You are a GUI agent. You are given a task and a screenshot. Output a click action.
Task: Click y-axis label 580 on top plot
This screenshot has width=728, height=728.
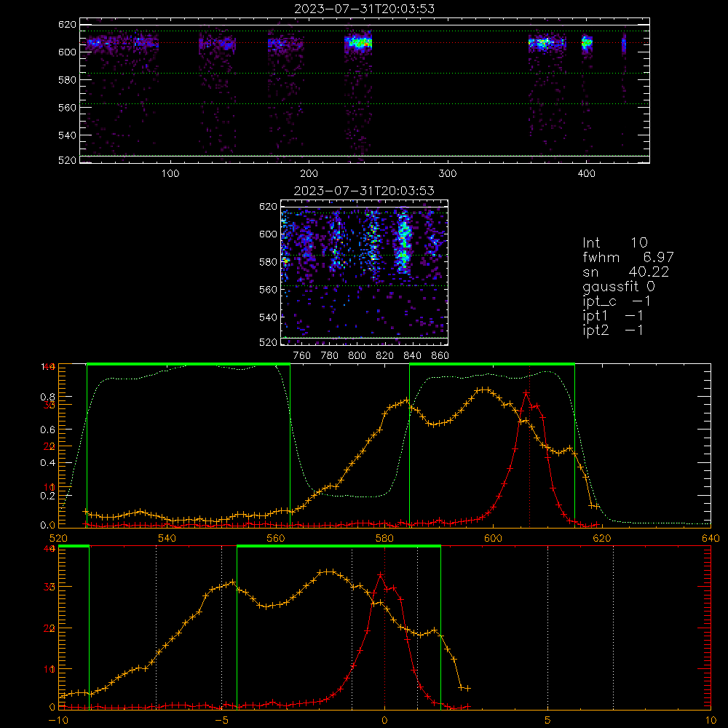coord(67,80)
